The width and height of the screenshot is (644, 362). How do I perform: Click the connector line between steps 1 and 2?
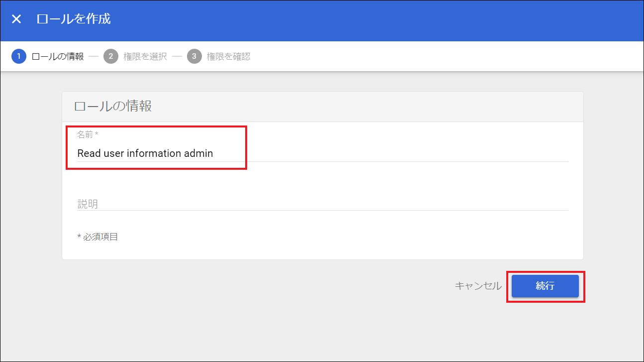tap(93, 56)
